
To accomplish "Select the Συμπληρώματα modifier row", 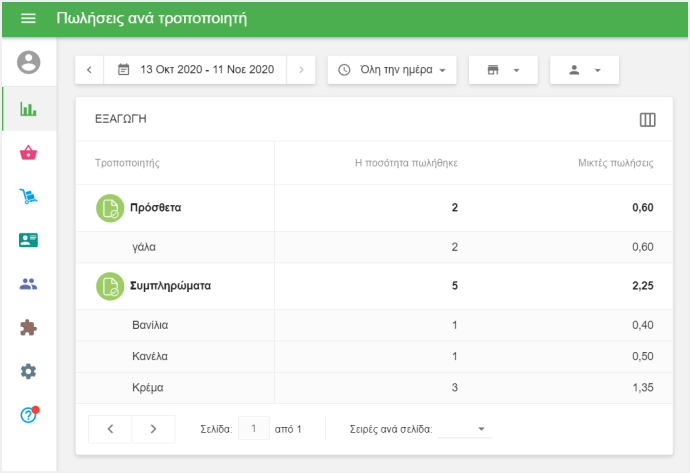I will (170, 286).
